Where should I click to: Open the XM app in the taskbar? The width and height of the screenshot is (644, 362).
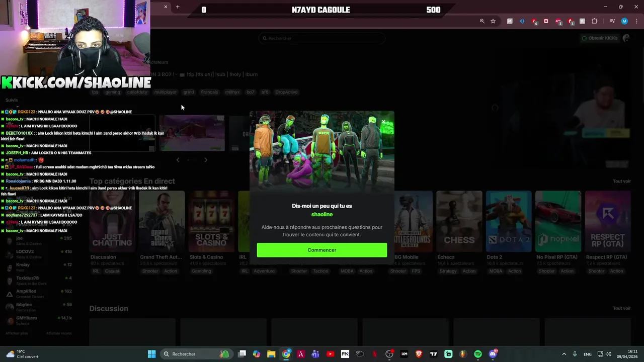404,354
